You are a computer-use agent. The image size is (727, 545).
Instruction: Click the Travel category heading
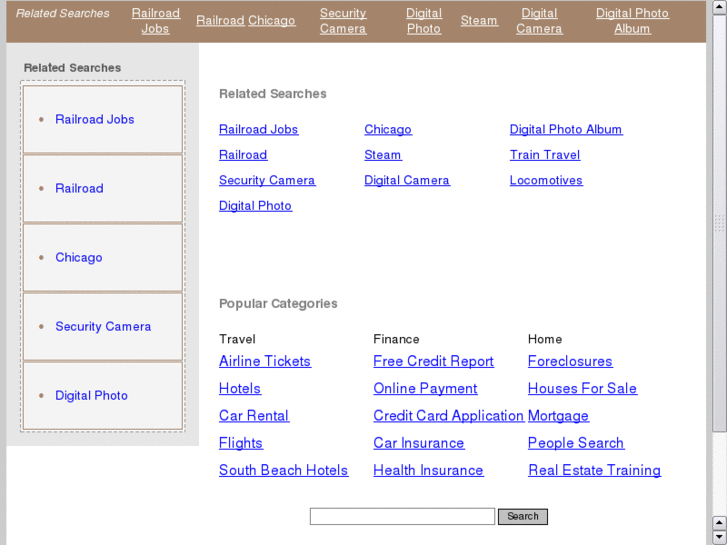tap(237, 339)
